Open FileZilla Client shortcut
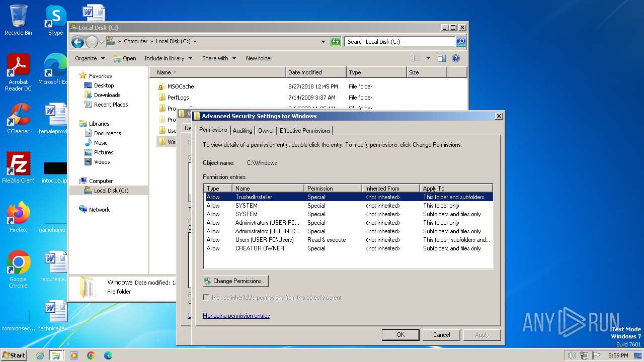This screenshot has width=644, height=362. [18, 167]
